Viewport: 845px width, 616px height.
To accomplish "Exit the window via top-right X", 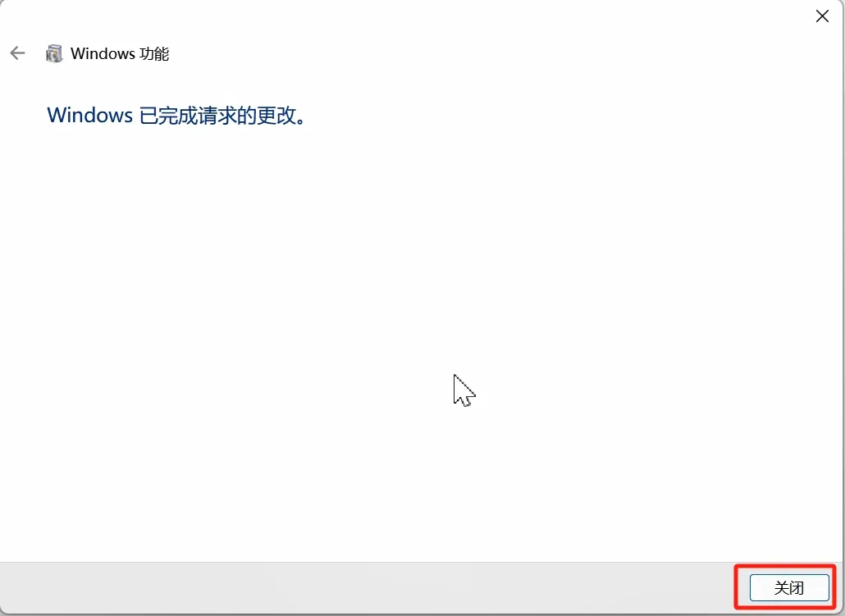I will (x=822, y=16).
